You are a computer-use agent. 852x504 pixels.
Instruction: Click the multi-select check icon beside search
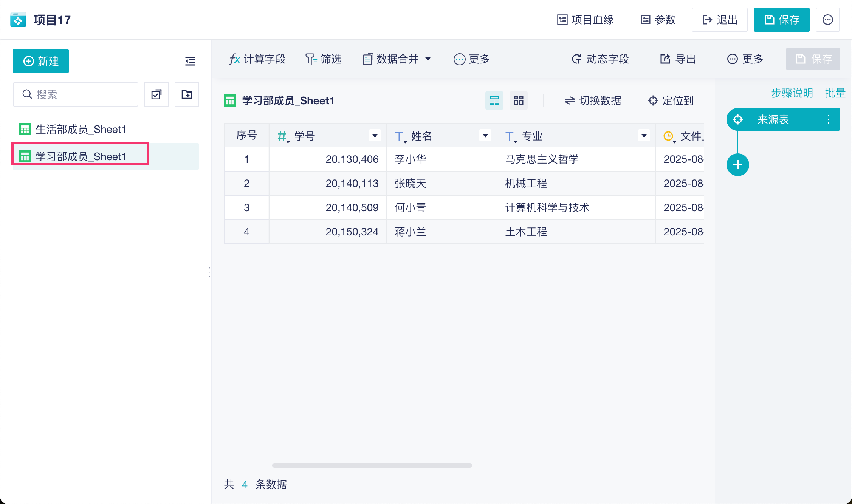pyautogui.click(x=156, y=94)
